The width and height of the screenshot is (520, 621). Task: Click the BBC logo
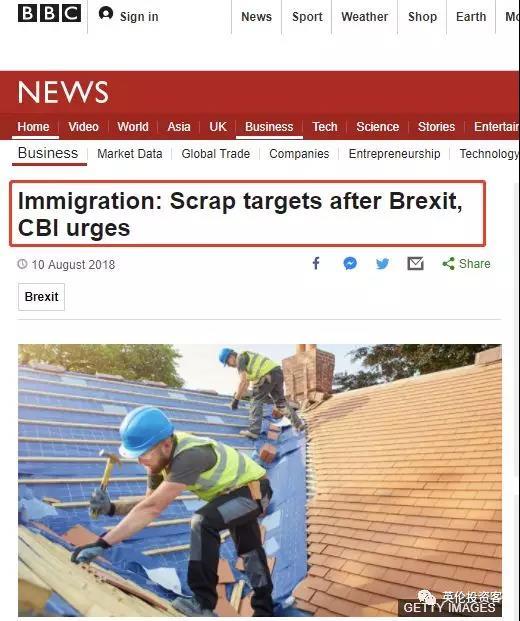[x=50, y=14]
